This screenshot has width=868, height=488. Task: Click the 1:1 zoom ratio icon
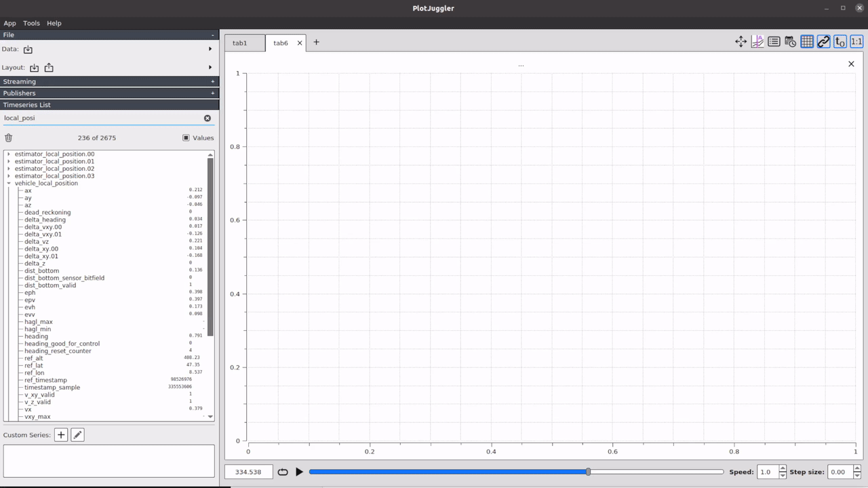[856, 41]
